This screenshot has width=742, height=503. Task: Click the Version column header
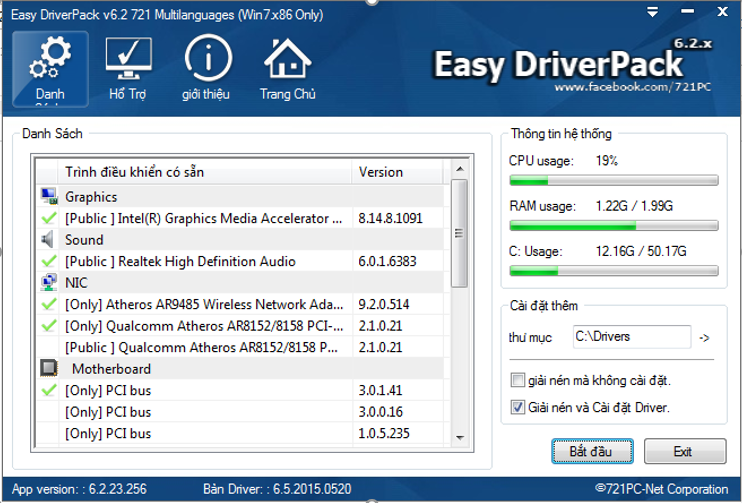tap(398, 172)
